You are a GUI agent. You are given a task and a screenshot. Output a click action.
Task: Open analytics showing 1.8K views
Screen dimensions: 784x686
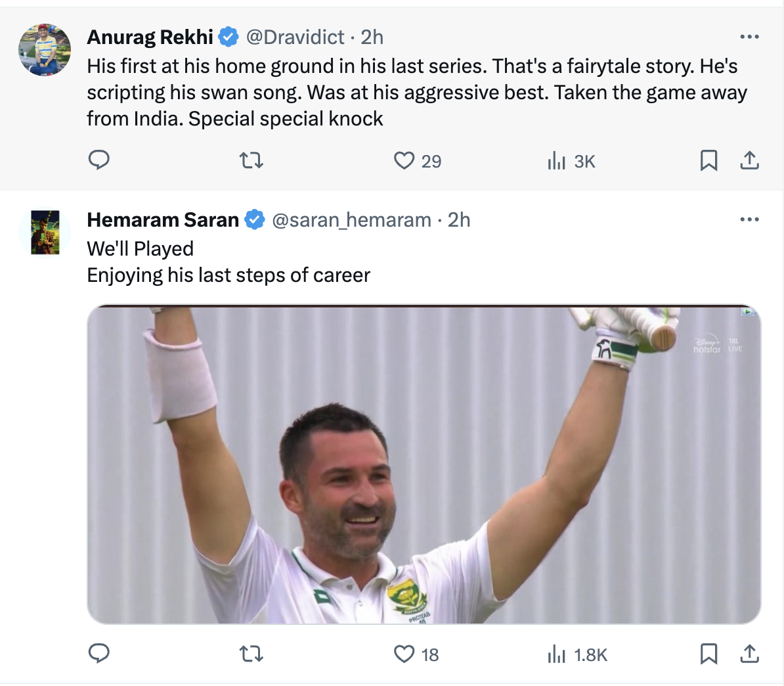(x=557, y=654)
